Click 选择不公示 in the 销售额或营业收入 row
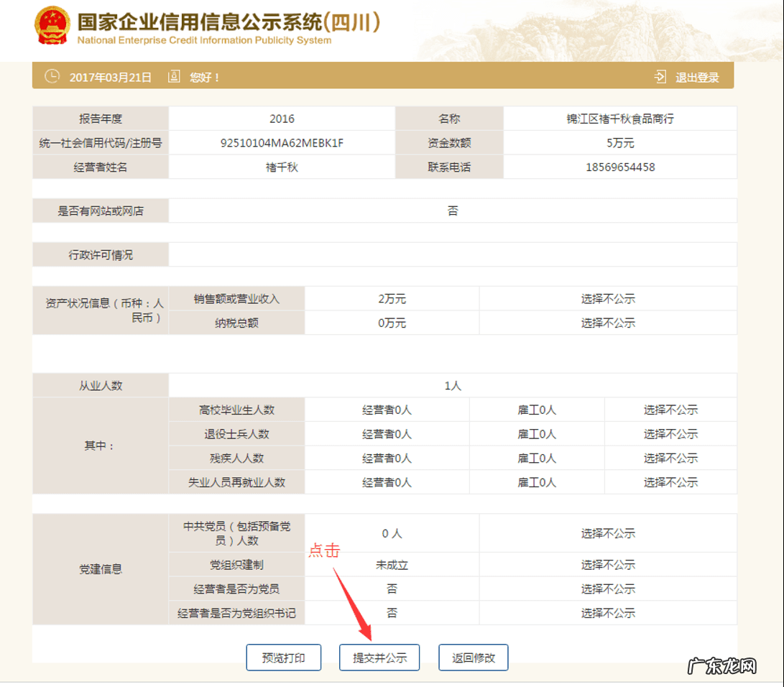 [x=608, y=299]
